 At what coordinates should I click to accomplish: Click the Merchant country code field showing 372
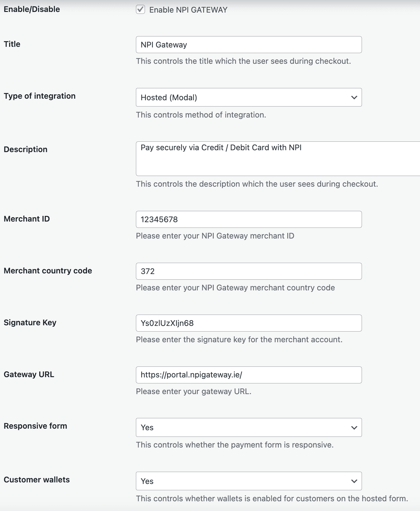[249, 271]
